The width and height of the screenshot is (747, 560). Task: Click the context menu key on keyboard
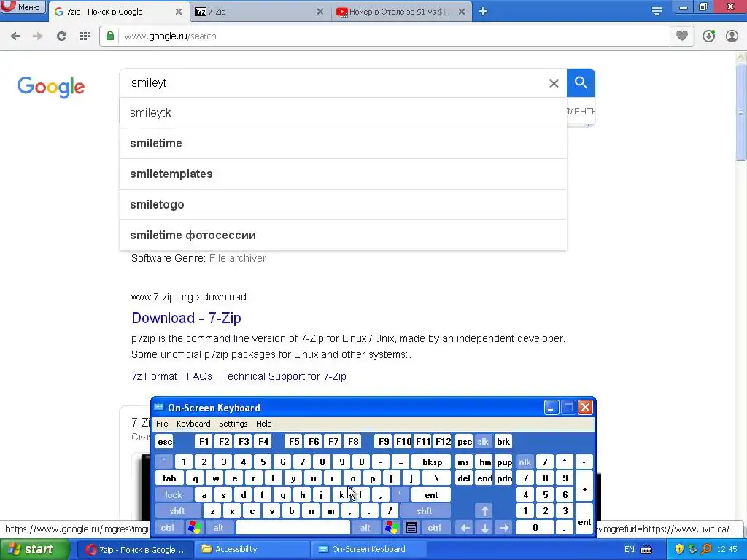coord(411,528)
